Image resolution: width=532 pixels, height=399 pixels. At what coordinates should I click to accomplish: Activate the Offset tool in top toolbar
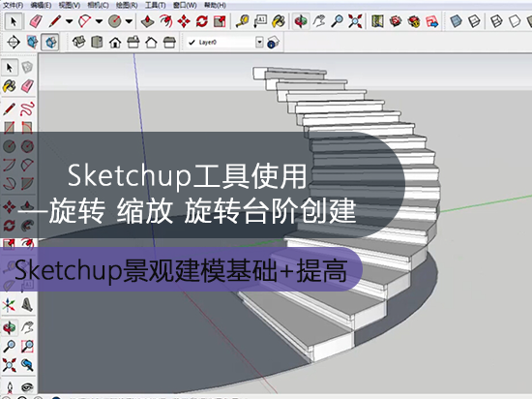tap(165, 21)
